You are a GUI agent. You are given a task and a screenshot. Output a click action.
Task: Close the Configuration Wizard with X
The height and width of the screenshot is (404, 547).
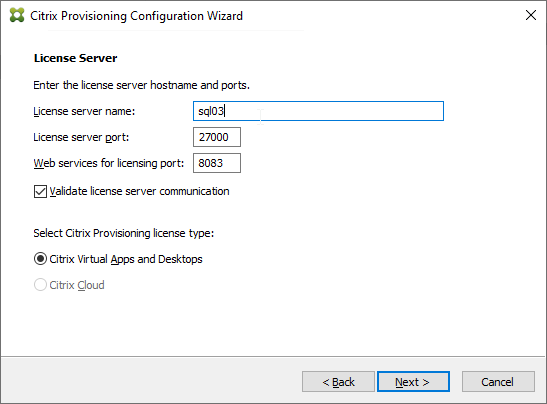[531, 15]
